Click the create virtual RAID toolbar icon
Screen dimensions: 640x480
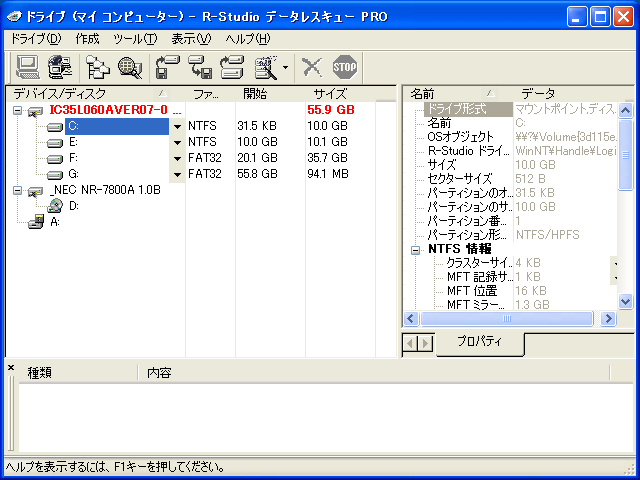pyautogui.click(x=266, y=67)
